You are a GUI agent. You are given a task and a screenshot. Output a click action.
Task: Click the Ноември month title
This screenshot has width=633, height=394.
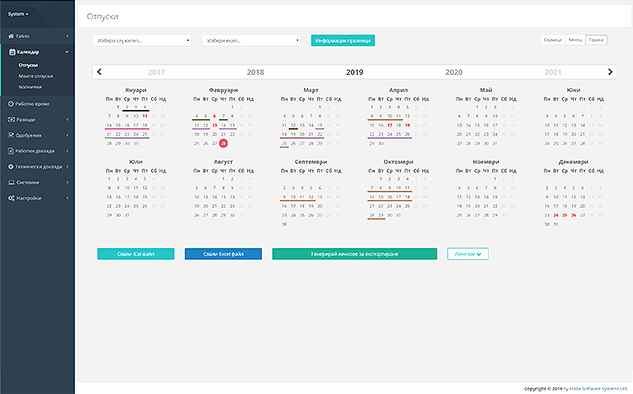point(486,162)
